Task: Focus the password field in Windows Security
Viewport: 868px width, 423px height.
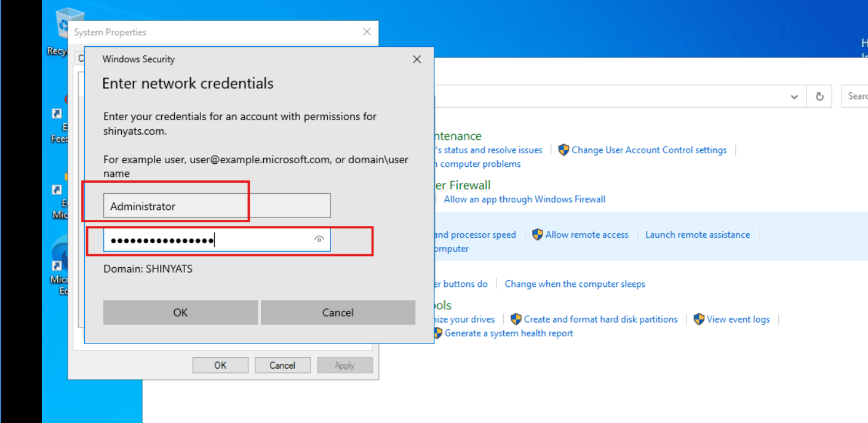Action: (217, 240)
